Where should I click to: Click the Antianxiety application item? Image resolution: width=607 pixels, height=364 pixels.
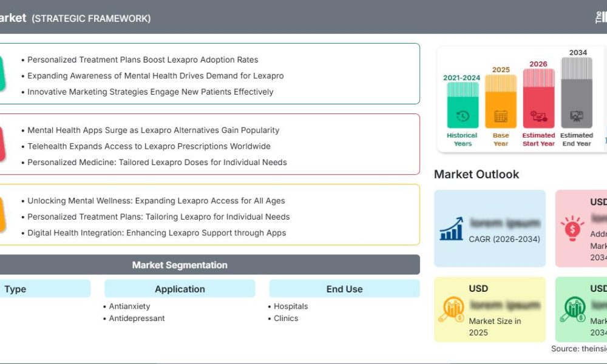pos(129,306)
